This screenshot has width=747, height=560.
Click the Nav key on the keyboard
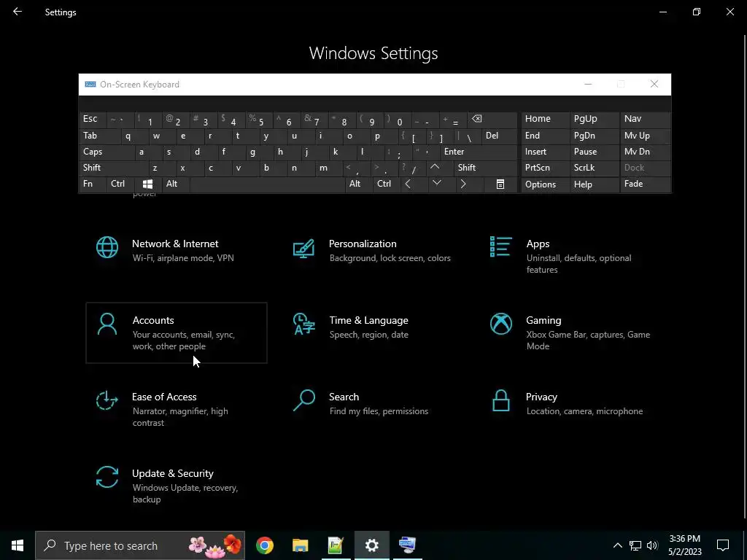[x=645, y=119]
